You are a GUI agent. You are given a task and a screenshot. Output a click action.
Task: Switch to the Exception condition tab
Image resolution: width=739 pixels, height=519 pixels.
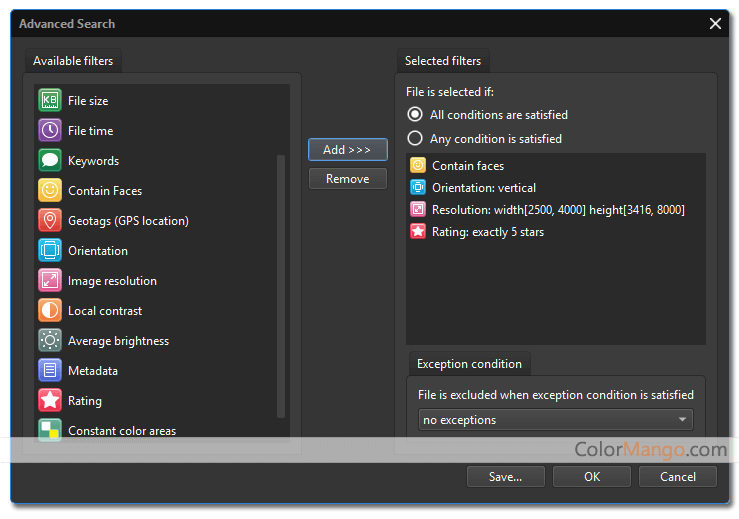[x=469, y=364]
